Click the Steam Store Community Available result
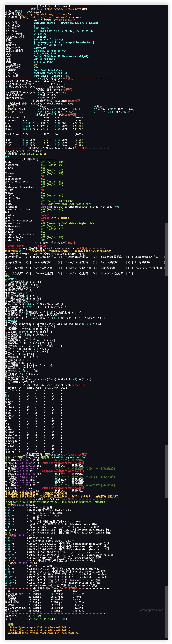Screen dimensions: 172x644 point(67,223)
